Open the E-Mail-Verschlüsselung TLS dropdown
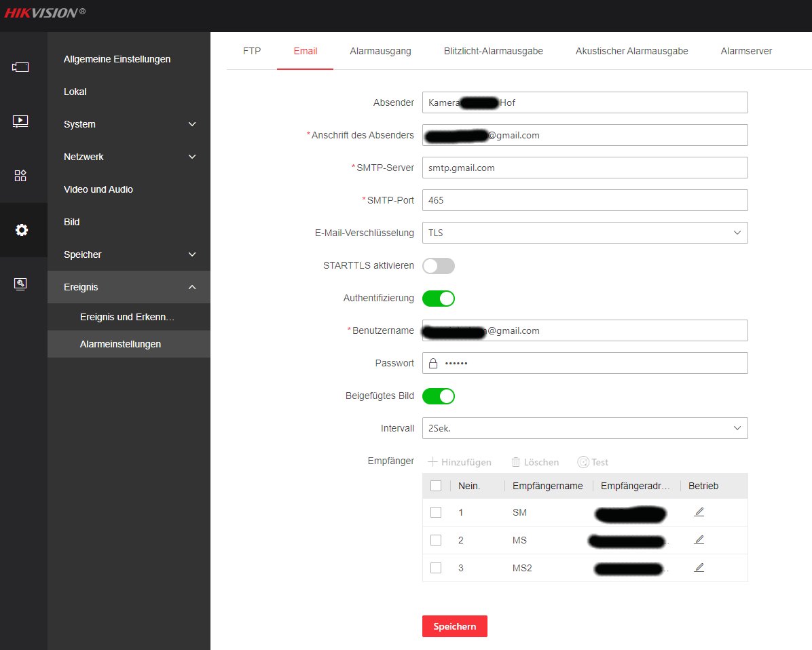812x650 pixels. point(585,233)
